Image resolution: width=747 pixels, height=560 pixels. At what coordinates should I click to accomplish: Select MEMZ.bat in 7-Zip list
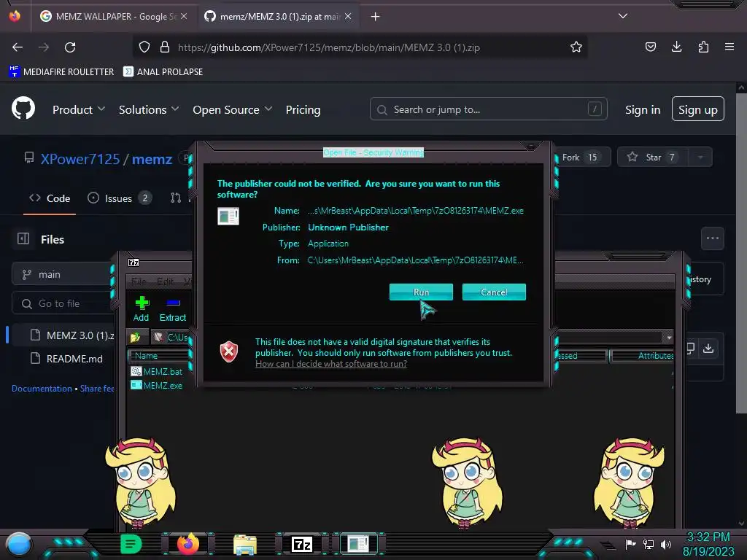coord(158,371)
